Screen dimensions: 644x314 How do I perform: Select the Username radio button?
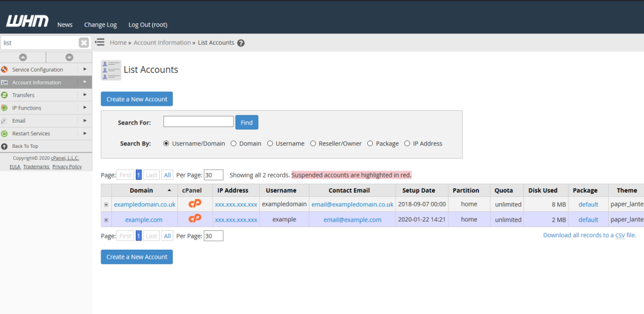[x=270, y=143]
